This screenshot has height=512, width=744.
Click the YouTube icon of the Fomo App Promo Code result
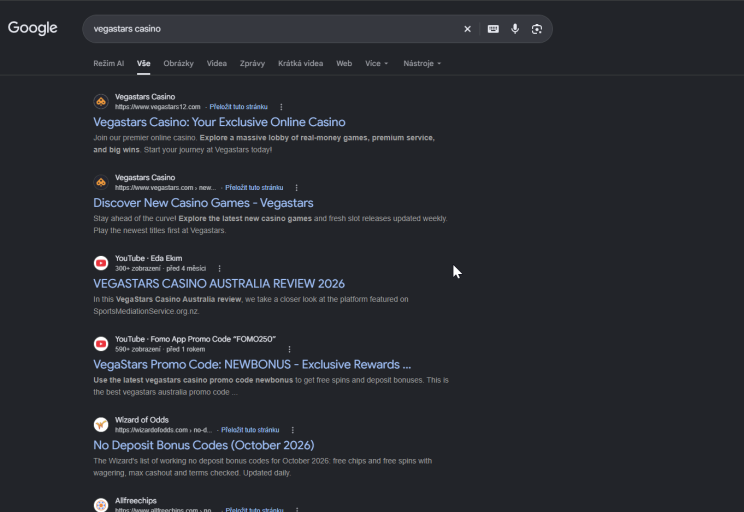(101, 344)
